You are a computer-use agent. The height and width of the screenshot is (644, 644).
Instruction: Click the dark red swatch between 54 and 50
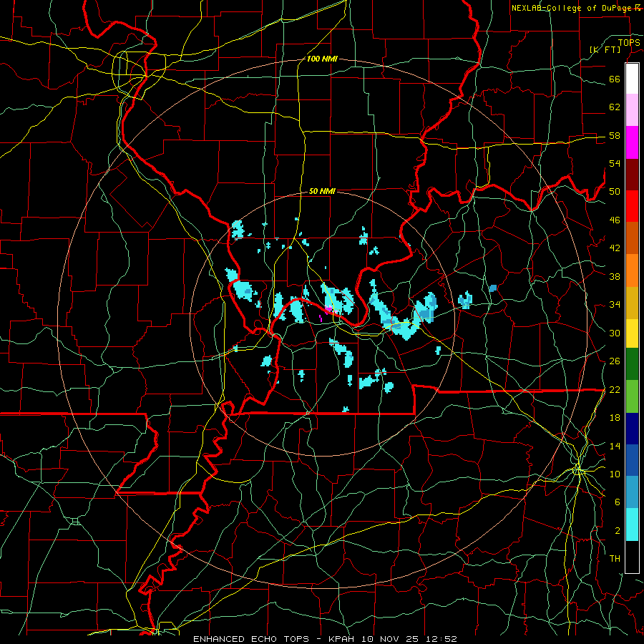coord(632,175)
